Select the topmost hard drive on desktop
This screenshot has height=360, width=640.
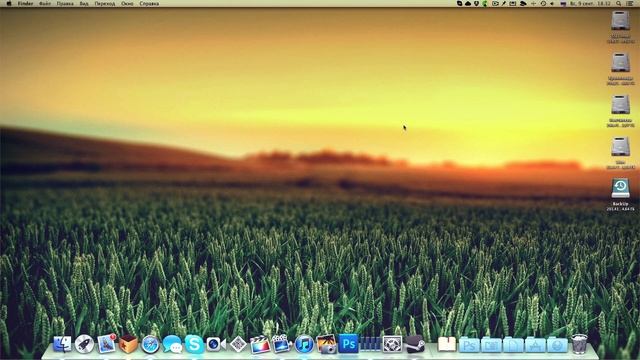point(620,21)
